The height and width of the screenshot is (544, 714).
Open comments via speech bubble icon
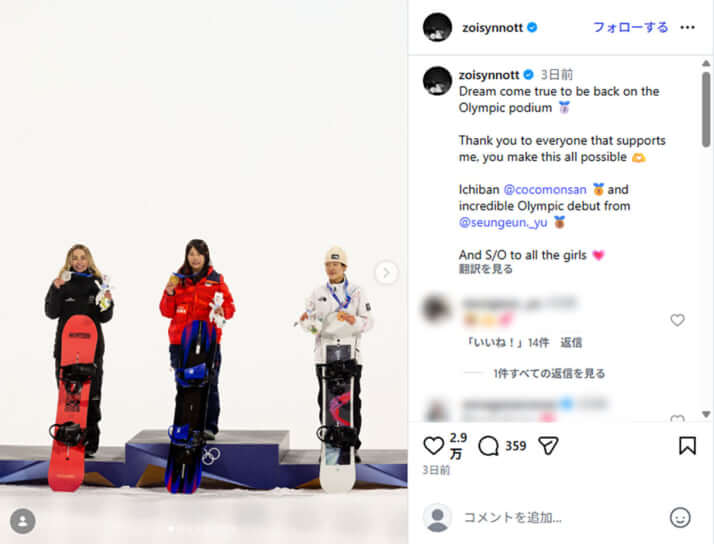click(489, 446)
